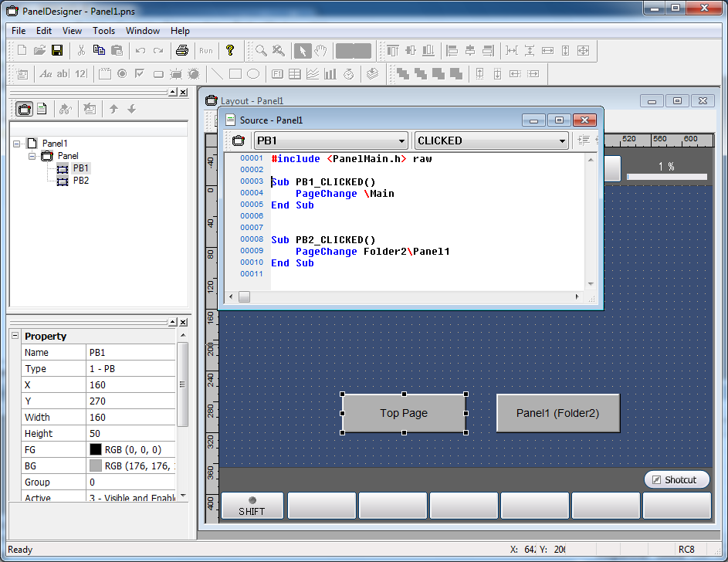Click the Open folder toolbar icon

coord(39,51)
